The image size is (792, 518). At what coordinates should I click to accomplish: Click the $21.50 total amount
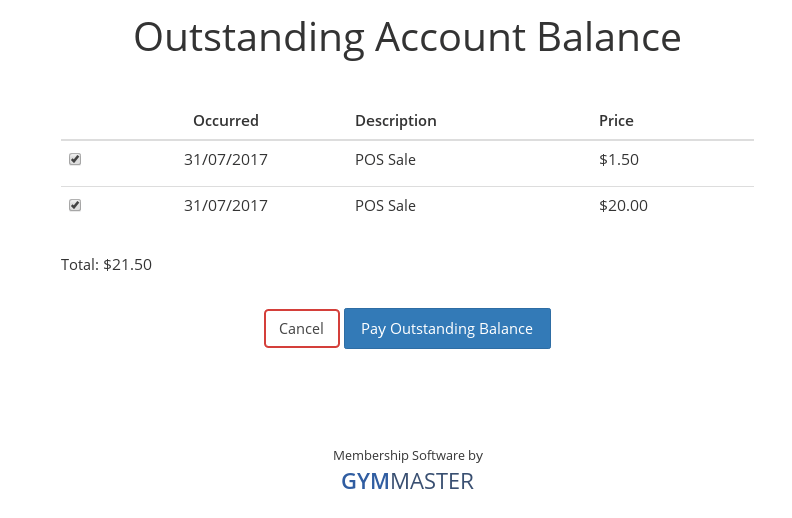(x=128, y=265)
